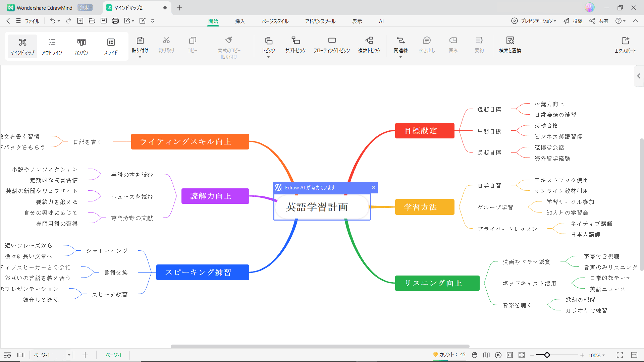Screen dimensions: 644x362
Task: Insert a Subtopic (サブトピック)
Action: (296, 45)
